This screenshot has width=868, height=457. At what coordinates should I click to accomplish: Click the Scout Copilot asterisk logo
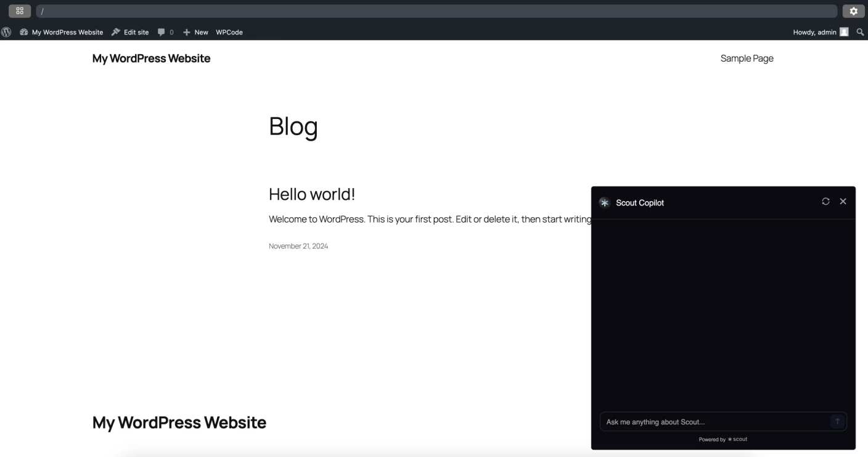pyautogui.click(x=605, y=203)
